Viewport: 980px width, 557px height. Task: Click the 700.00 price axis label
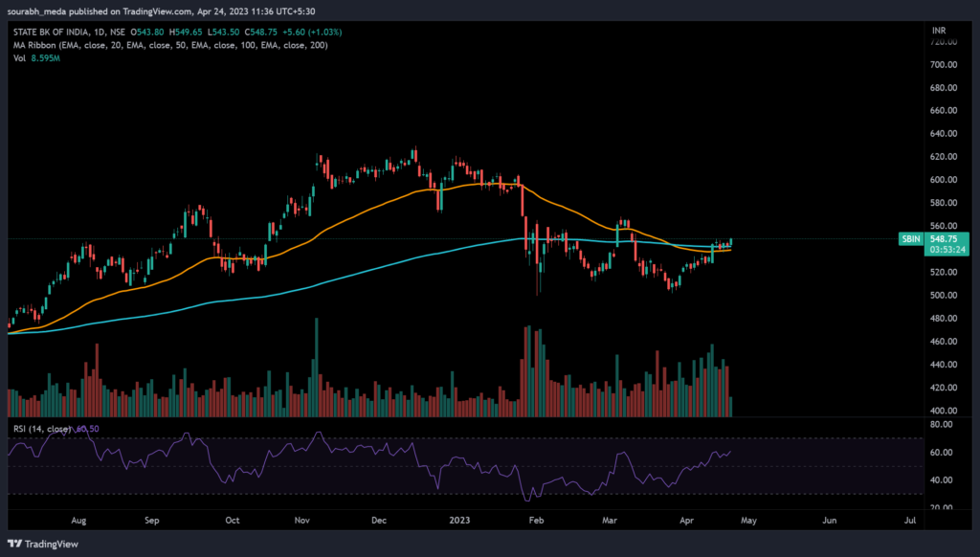(944, 64)
